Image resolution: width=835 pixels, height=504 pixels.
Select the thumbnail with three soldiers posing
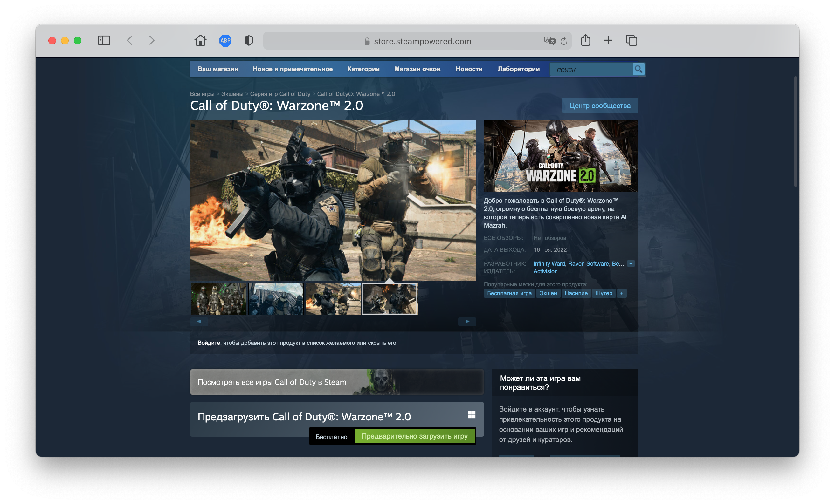point(218,299)
